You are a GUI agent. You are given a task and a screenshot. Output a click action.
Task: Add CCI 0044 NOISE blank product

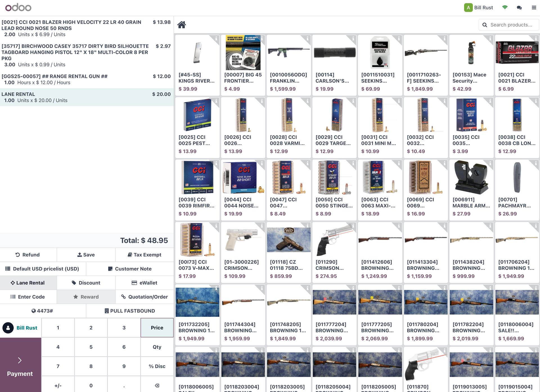pos(243,190)
